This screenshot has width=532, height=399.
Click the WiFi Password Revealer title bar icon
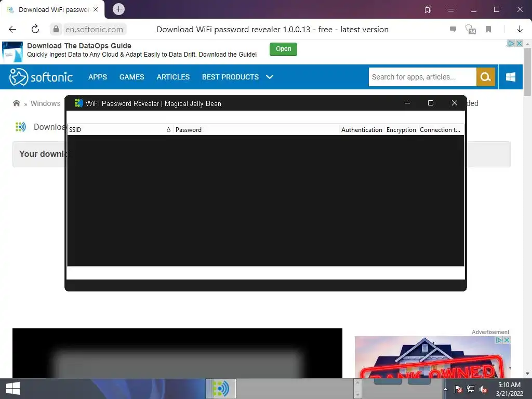point(79,103)
